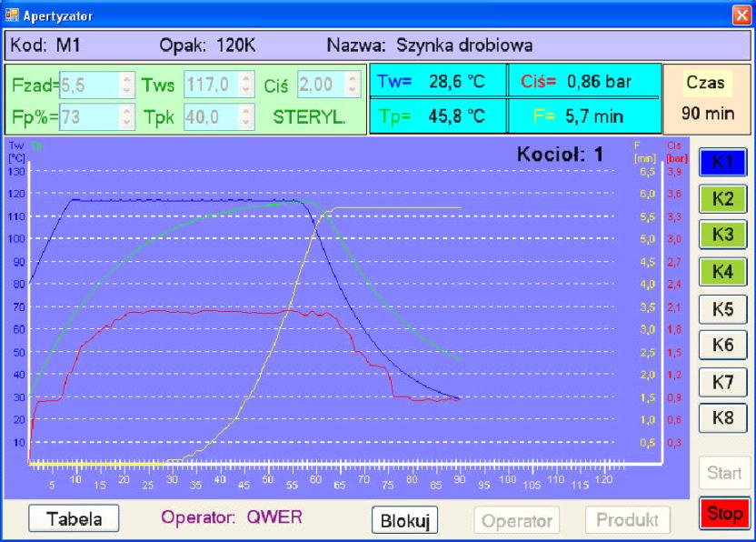This screenshot has height=542, width=756.
Task: Click the disabled Start button
Action: click(725, 473)
